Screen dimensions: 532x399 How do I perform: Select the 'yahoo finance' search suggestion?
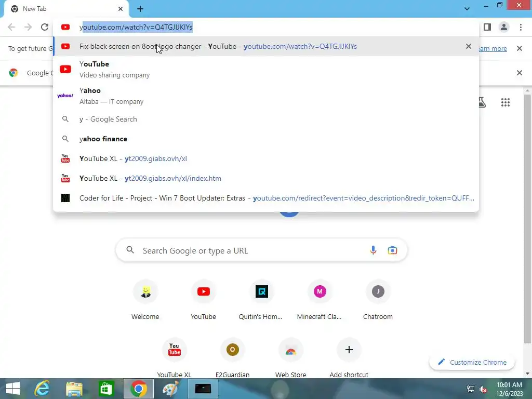pos(266,139)
